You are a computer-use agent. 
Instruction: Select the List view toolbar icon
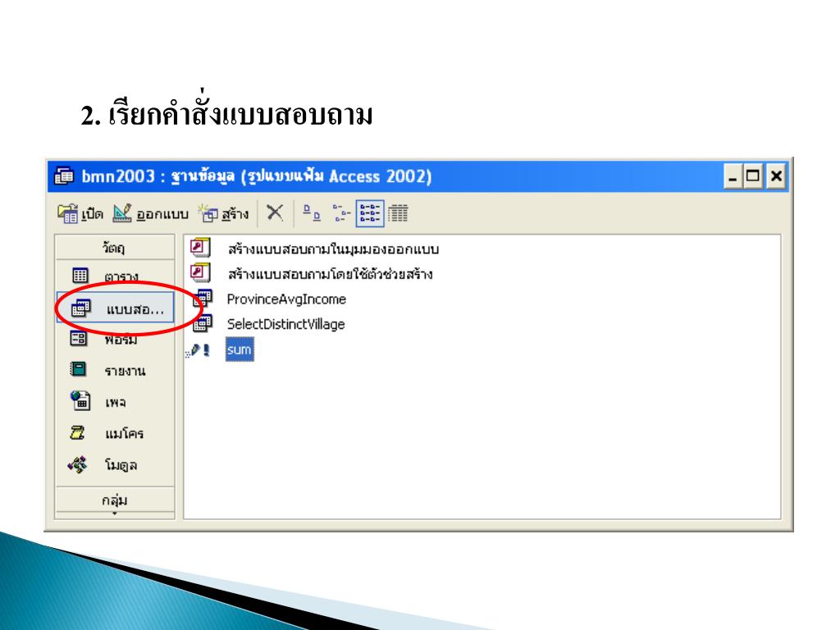click(x=370, y=213)
